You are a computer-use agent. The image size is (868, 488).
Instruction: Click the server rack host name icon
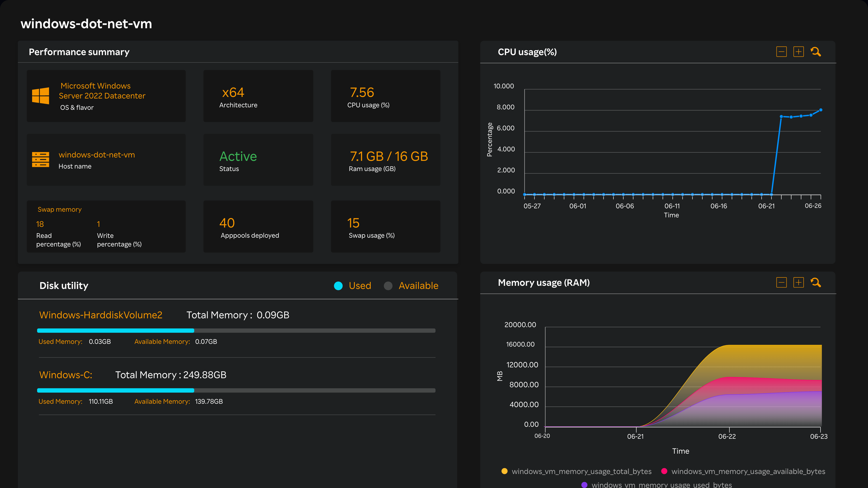tap(40, 160)
